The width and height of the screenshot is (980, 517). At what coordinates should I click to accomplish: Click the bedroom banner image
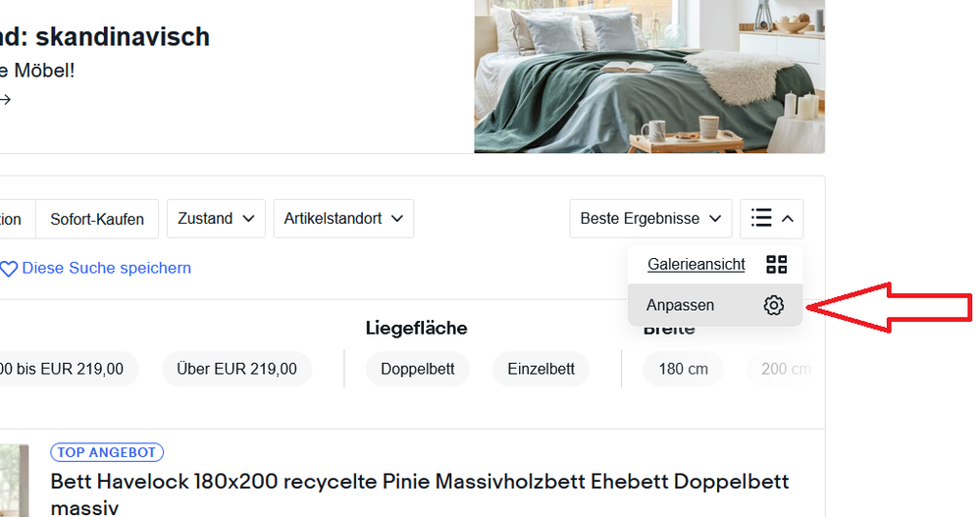[648, 76]
